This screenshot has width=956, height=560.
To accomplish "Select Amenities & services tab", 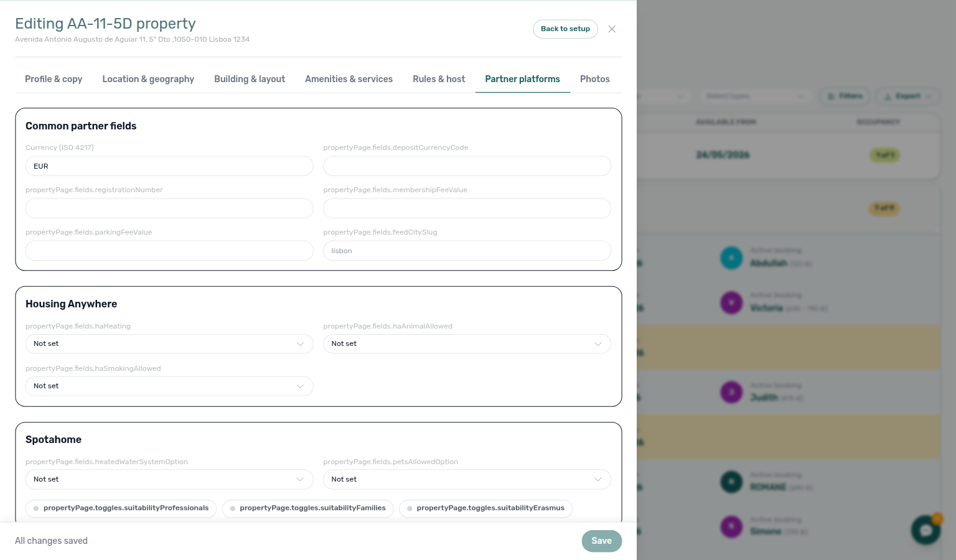I will 349,79.
